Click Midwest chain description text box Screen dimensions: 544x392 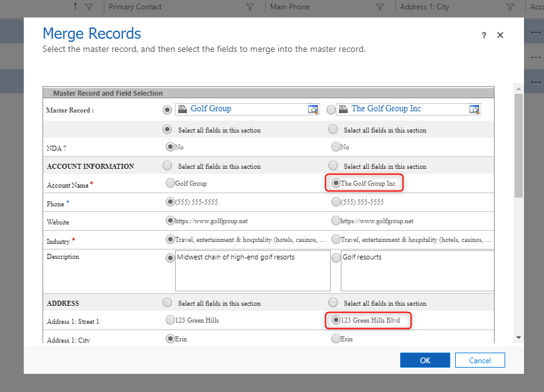(253, 271)
